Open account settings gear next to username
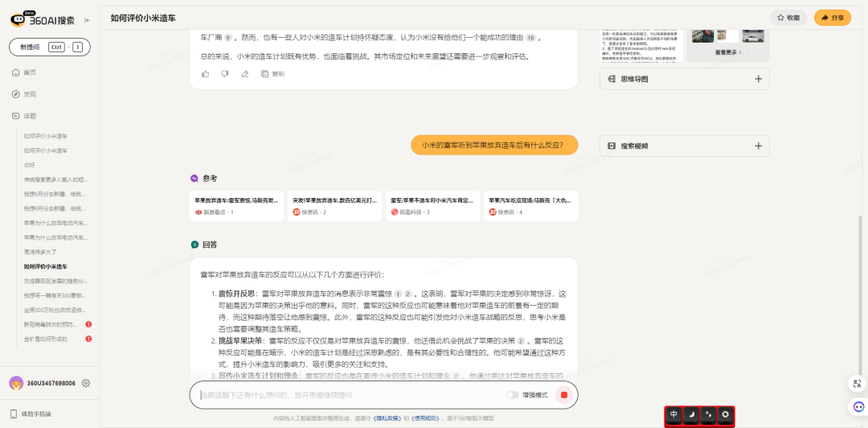This screenshot has height=428, width=868. tap(86, 383)
